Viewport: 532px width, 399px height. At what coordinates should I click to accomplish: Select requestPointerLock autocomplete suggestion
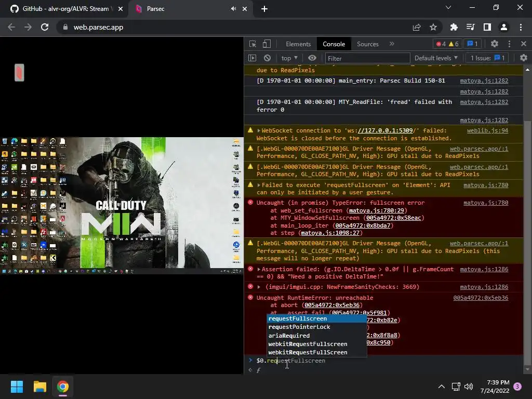316,327
